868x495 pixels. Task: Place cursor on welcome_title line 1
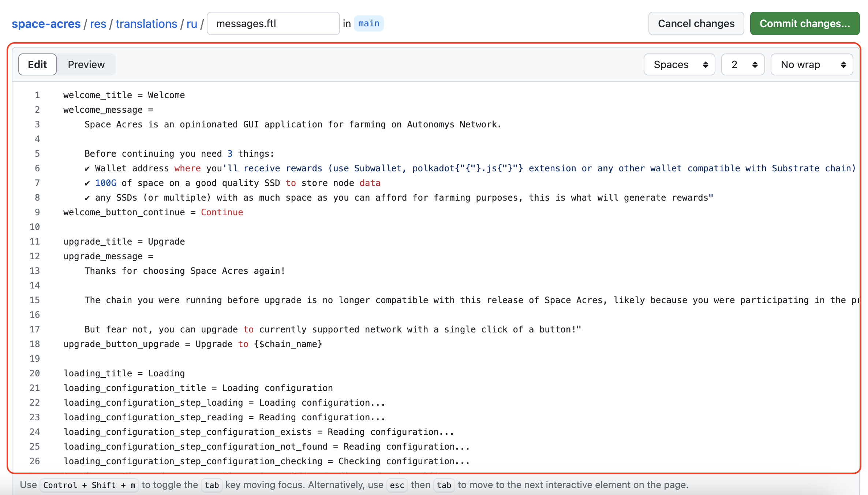pyautogui.click(x=124, y=95)
